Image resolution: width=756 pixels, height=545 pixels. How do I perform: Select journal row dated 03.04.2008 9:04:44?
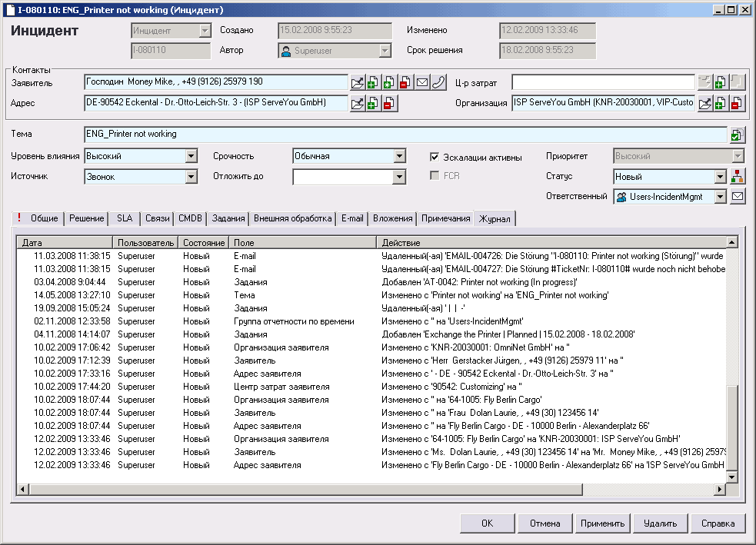[x=371, y=282]
